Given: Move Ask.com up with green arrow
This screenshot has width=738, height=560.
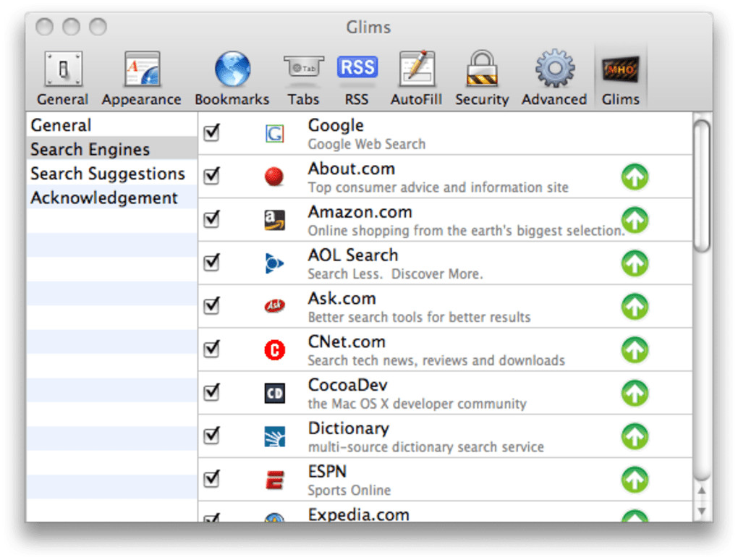Looking at the screenshot, I should pyautogui.click(x=635, y=306).
